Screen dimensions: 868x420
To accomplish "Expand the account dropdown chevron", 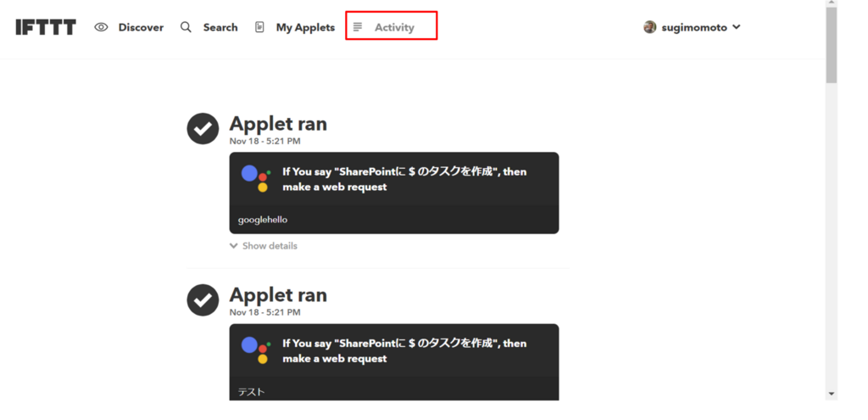I will pyautogui.click(x=737, y=27).
